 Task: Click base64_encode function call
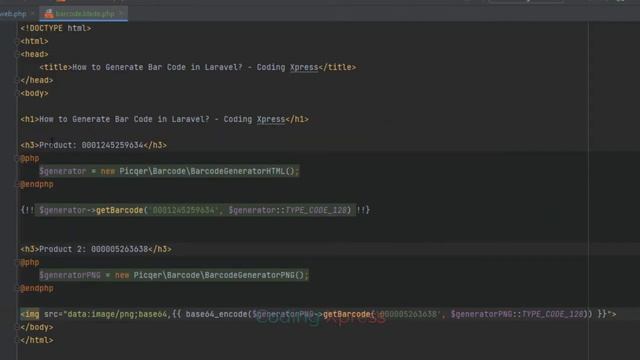pyautogui.click(x=216, y=314)
